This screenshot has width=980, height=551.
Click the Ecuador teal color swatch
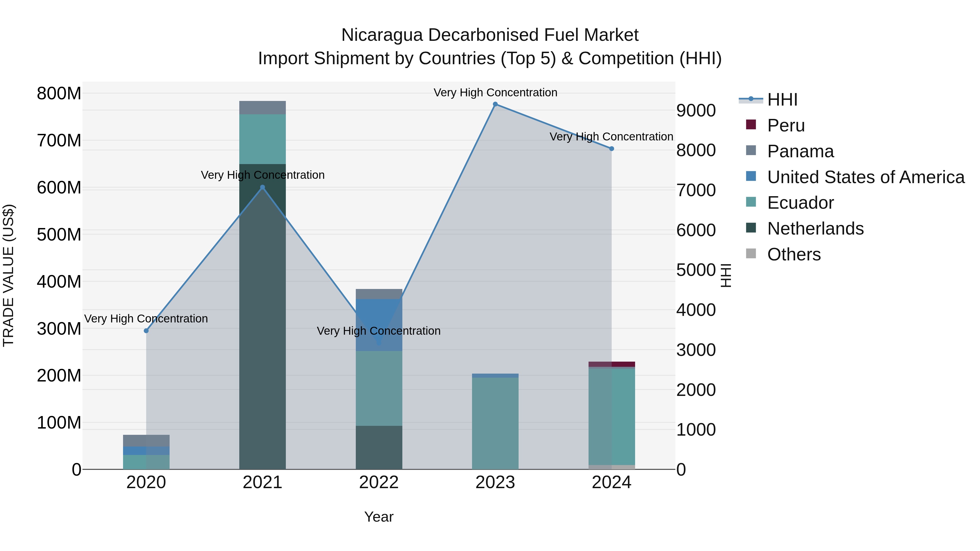(x=751, y=202)
